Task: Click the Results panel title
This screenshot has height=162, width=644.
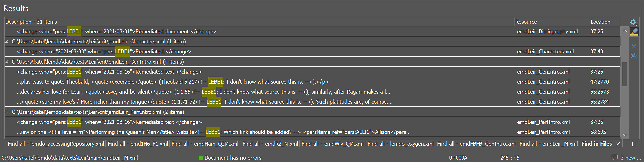Action: pos(16,8)
